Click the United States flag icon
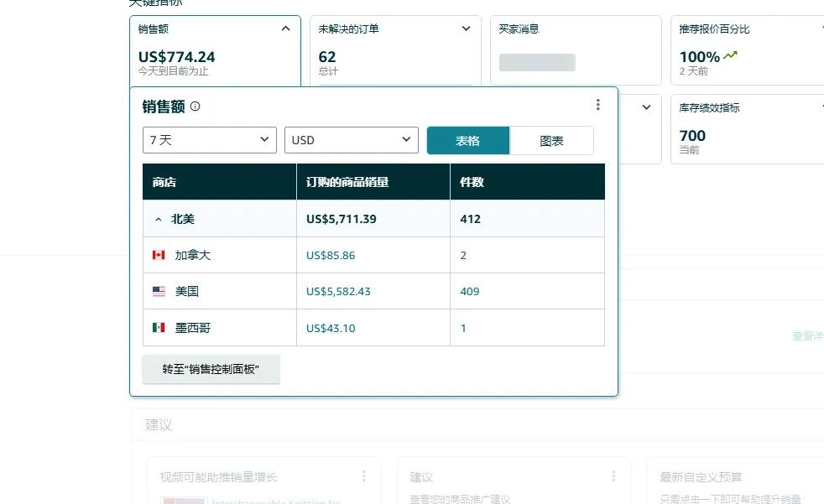This screenshot has width=824, height=504. coord(159,291)
